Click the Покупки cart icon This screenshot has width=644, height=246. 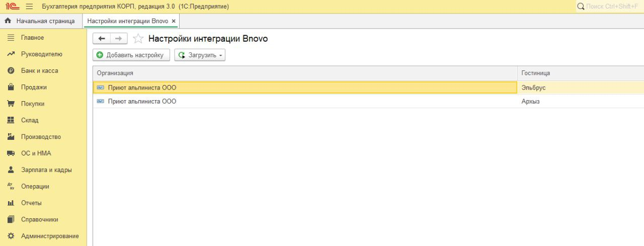pyautogui.click(x=10, y=104)
